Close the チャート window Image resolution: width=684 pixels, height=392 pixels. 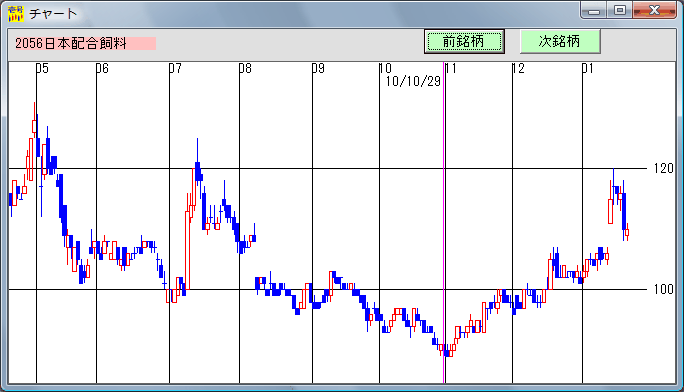[654, 10]
